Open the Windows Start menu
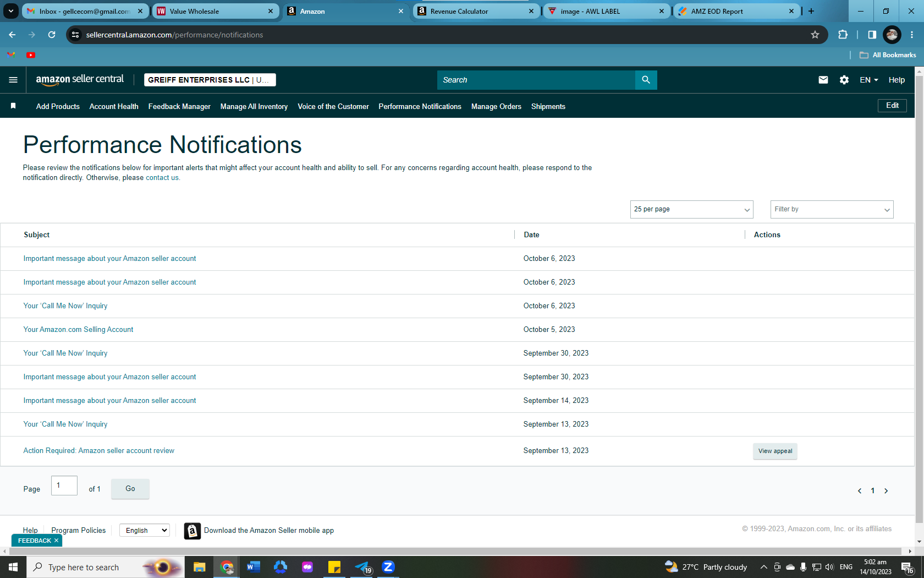Image resolution: width=924 pixels, height=578 pixels. click(x=13, y=567)
